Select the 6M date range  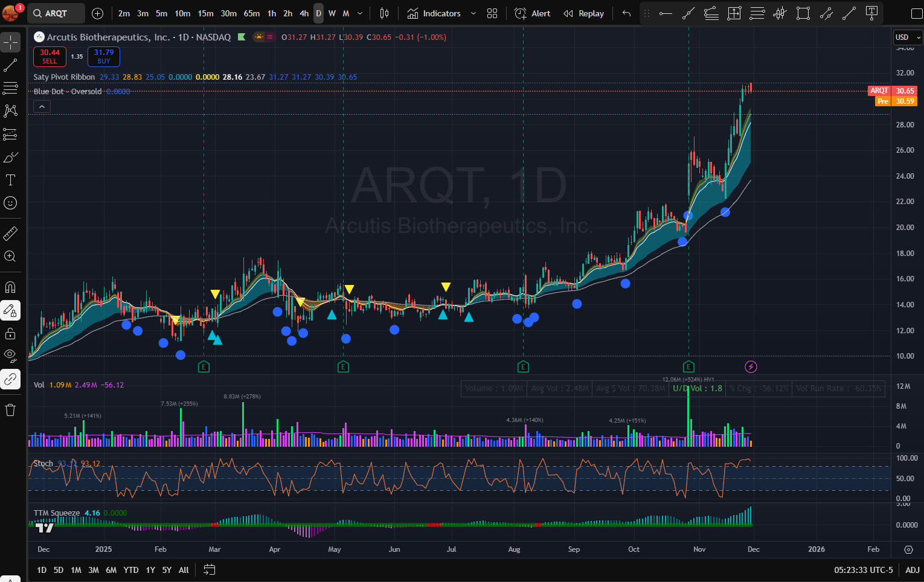111,570
